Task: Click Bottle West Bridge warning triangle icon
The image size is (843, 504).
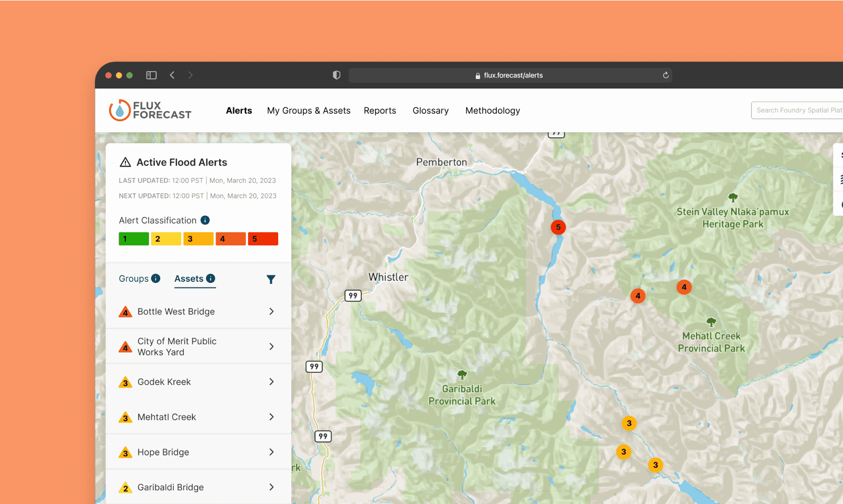Action: (125, 312)
